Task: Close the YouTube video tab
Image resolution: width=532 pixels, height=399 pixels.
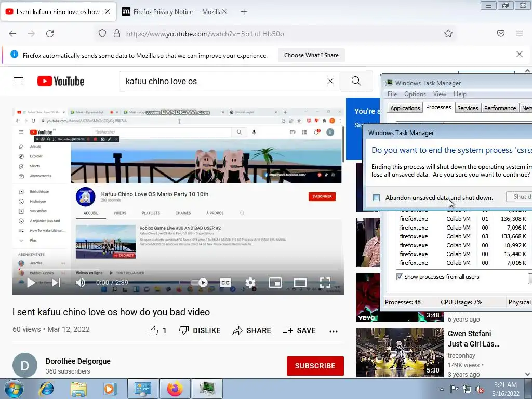Action: (108, 11)
